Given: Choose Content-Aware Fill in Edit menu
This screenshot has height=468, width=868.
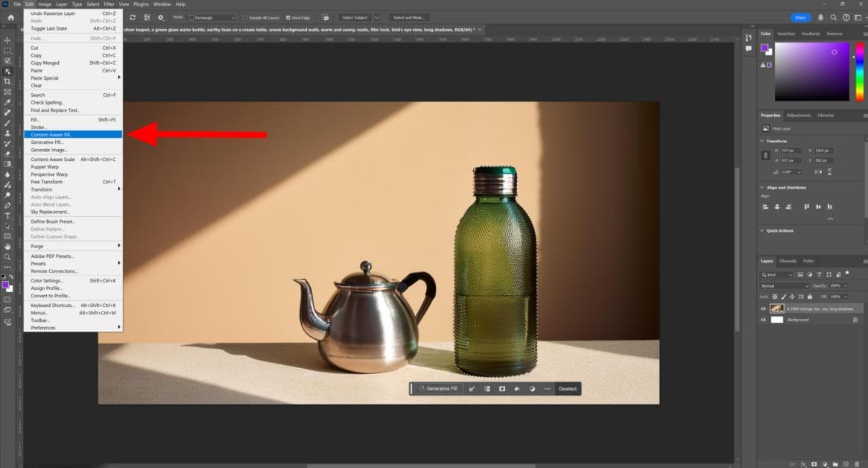Looking at the screenshot, I should [72, 135].
